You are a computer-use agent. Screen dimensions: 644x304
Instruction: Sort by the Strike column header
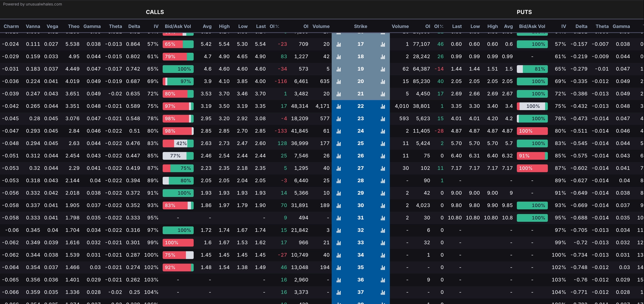pyautogui.click(x=361, y=26)
